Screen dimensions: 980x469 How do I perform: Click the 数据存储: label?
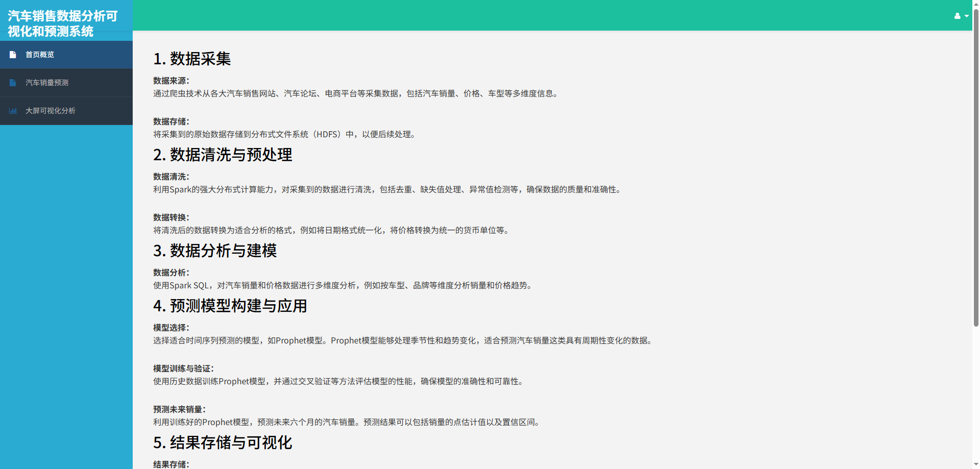click(x=171, y=121)
